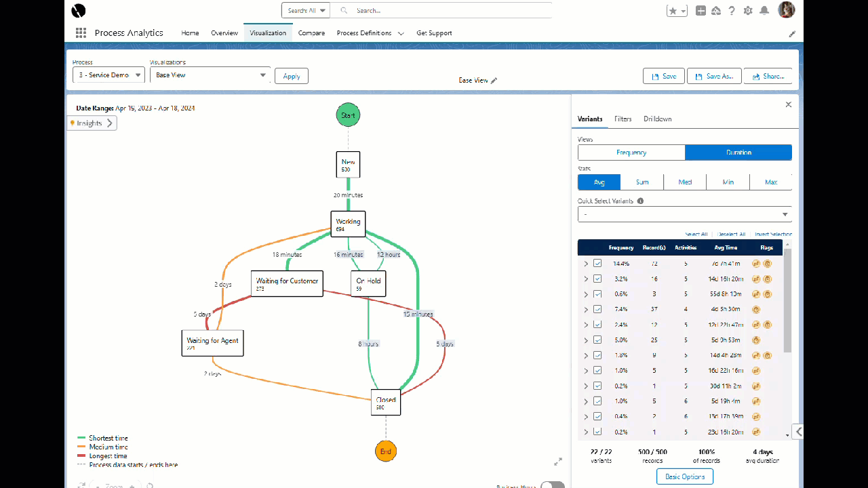Click the timer flag in 14.4% row
This screenshot has height=488, width=868.
click(768, 264)
